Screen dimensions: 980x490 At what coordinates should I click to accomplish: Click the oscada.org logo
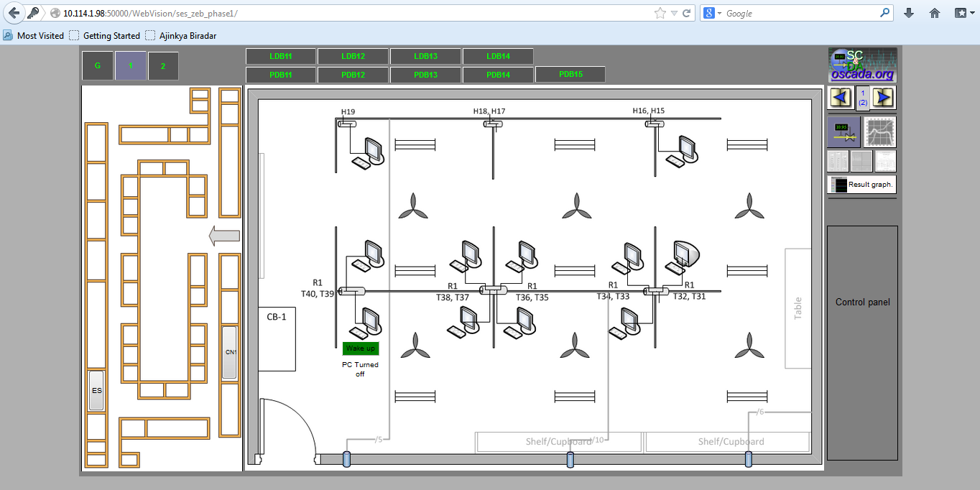862,65
